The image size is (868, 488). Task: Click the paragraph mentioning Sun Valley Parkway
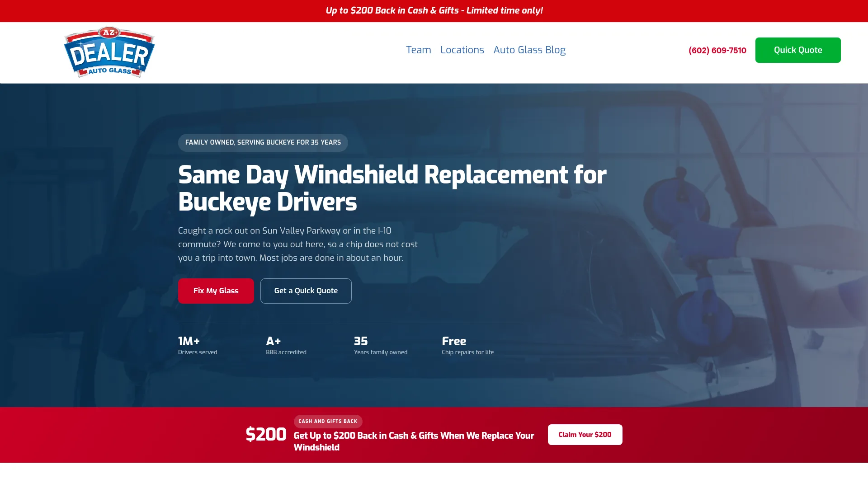(x=297, y=244)
